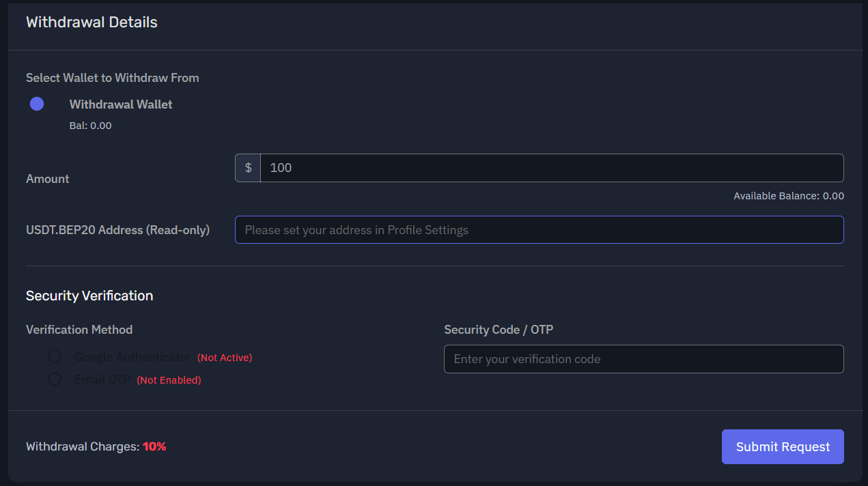Click the Security Verification heading

(x=89, y=296)
